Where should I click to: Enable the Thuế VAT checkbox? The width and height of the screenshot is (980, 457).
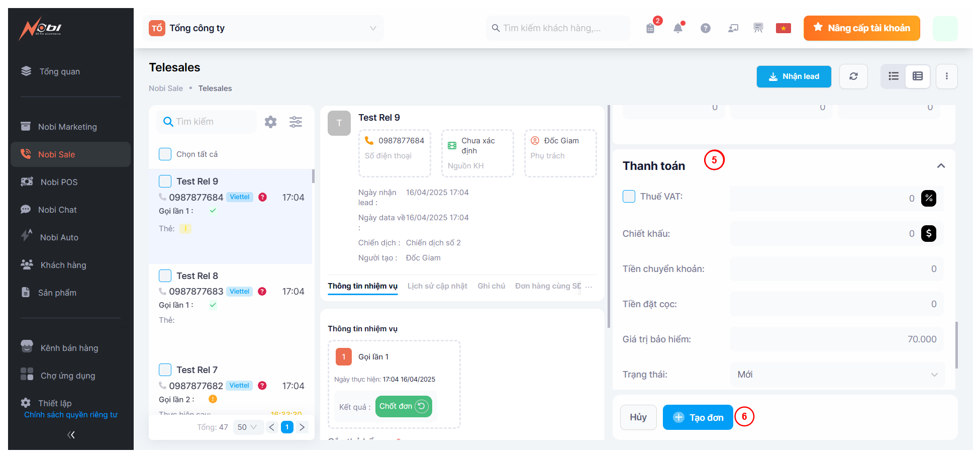[629, 197]
